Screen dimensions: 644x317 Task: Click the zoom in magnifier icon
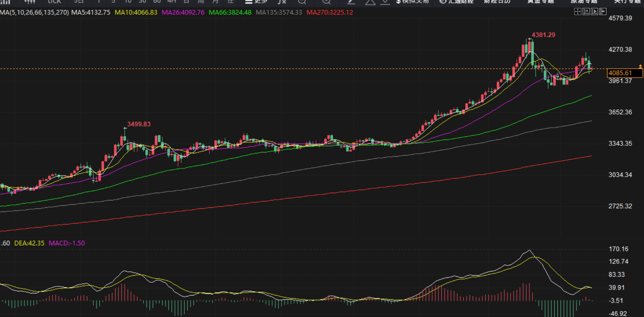[327, 2]
